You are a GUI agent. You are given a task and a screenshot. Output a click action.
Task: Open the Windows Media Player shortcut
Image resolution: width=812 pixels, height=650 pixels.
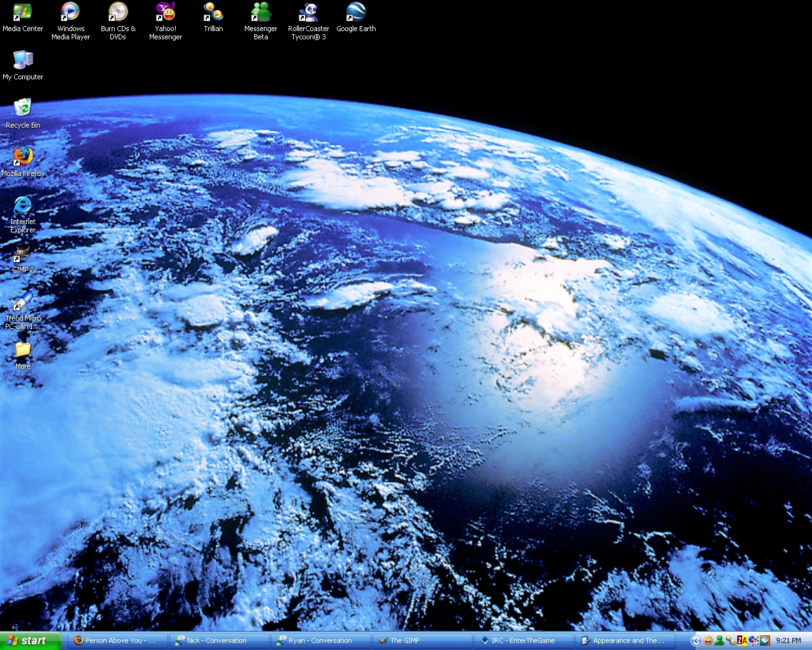coord(70,13)
